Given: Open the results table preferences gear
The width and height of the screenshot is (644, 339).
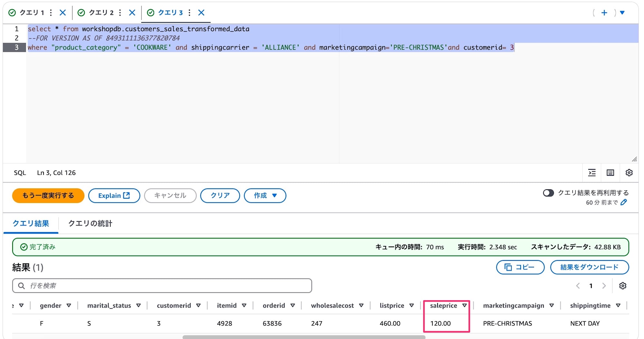Looking at the screenshot, I should (x=623, y=286).
